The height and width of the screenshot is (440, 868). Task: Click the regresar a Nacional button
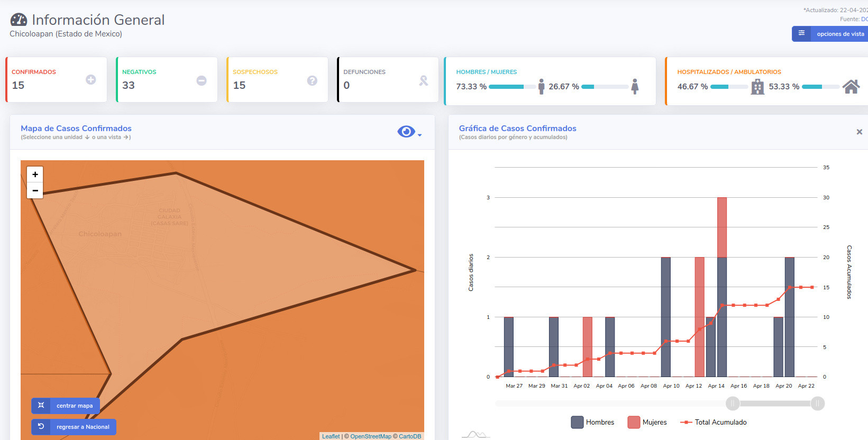coord(74,427)
